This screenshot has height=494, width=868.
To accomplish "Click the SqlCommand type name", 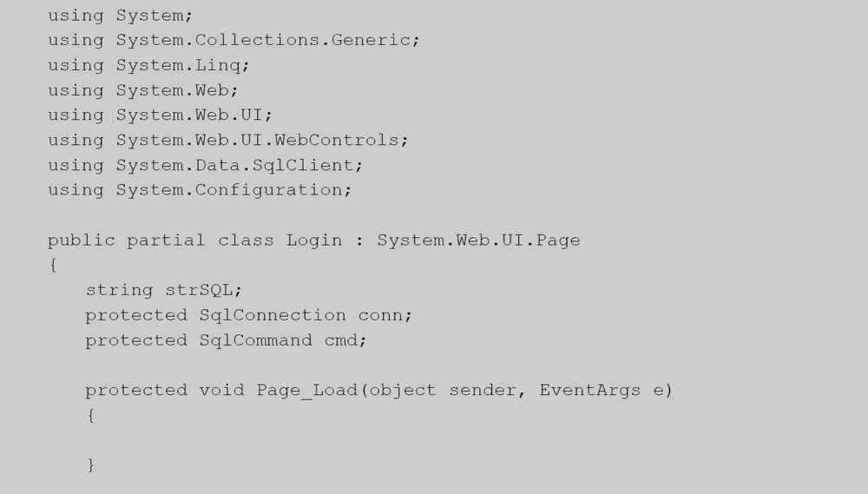I will (x=256, y=340).
